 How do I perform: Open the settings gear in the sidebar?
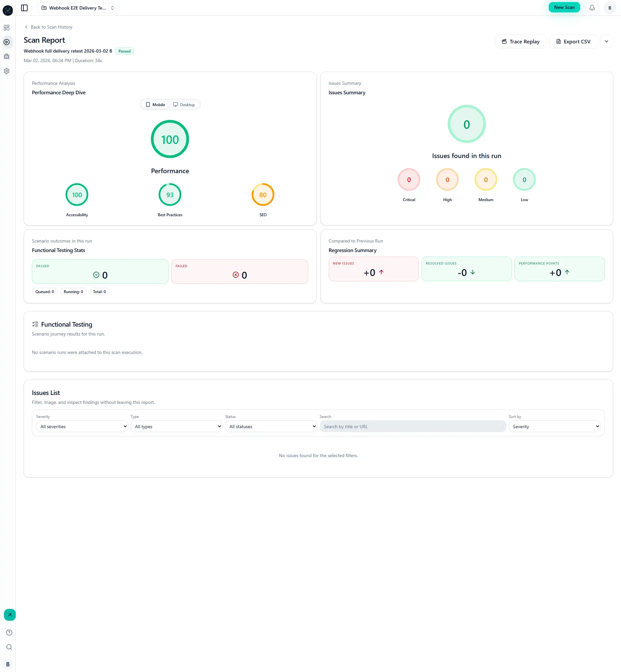pyautogui.click(x=6, y=71)
